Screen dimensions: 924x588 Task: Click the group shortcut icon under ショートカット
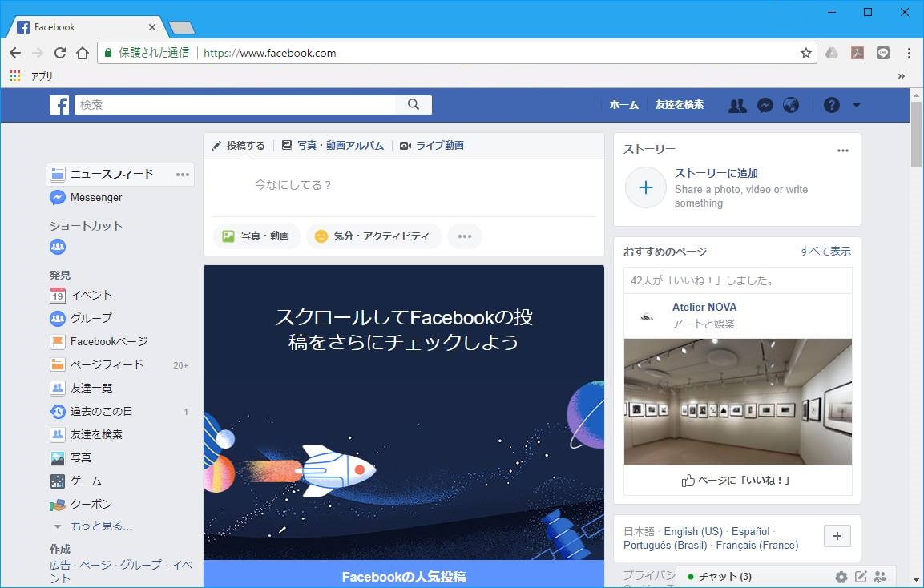pos(58,247)
